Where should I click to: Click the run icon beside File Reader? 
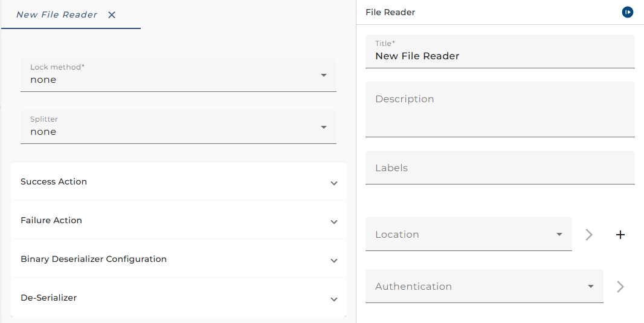[x=627, y=12]
